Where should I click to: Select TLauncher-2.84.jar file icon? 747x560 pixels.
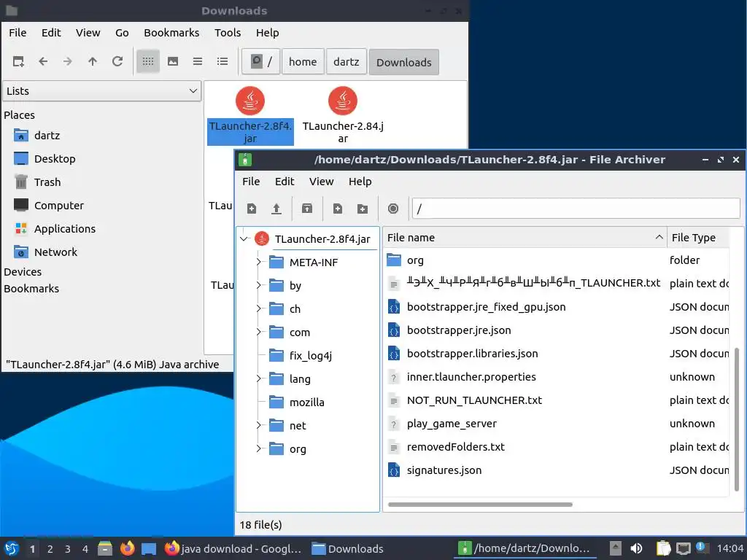(343, 101)
